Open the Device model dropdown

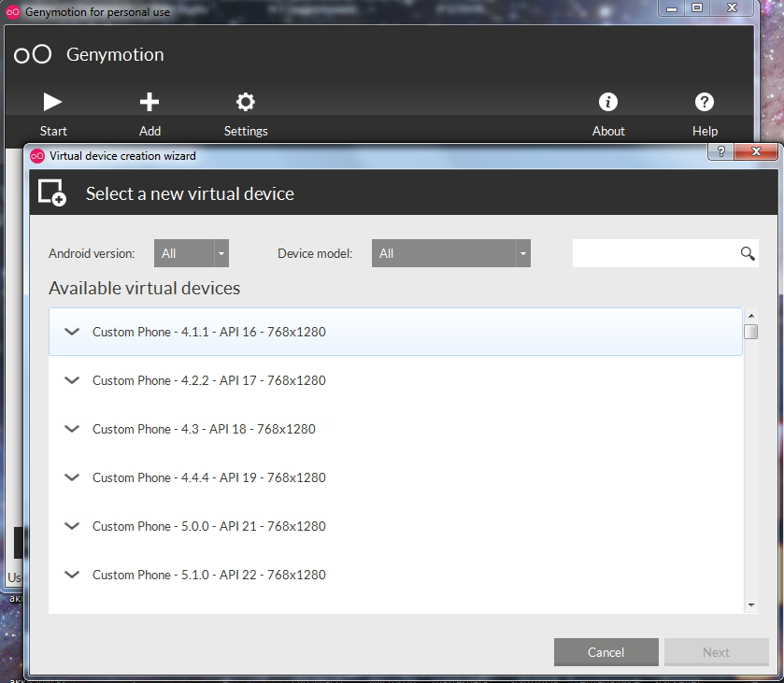pos(451,253)
